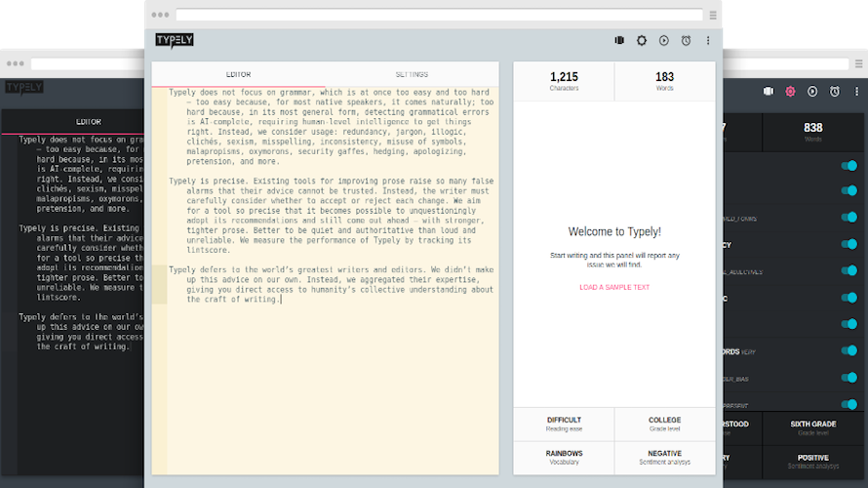Click the alarm clock icon in the front Typely toolbar

(686, 40)
